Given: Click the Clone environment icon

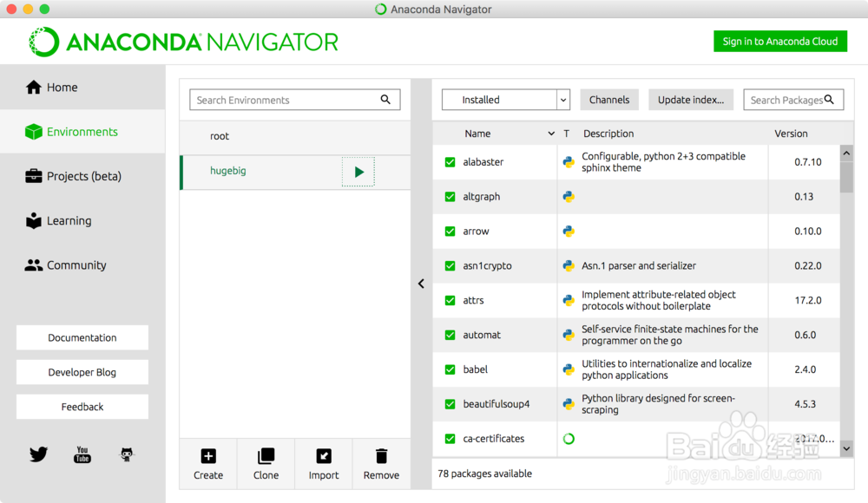Looking at the screenshot, I should click(266, 456).
